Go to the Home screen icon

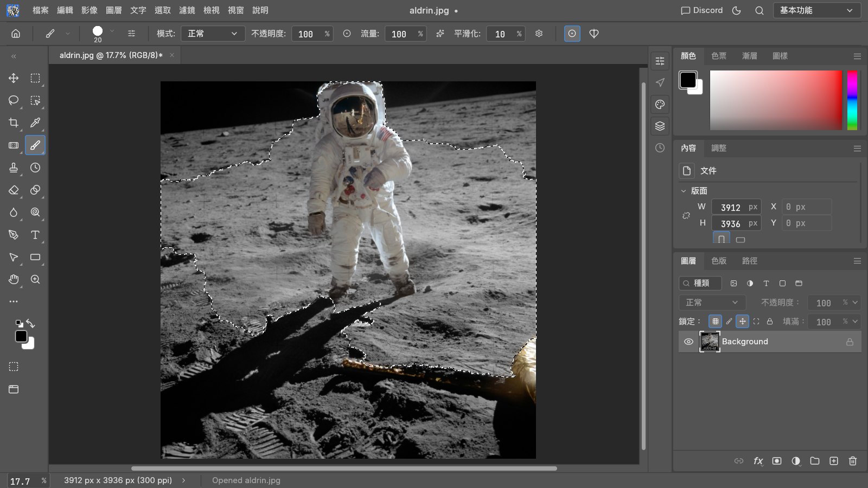pyautogui.click(x=16, y=34)
